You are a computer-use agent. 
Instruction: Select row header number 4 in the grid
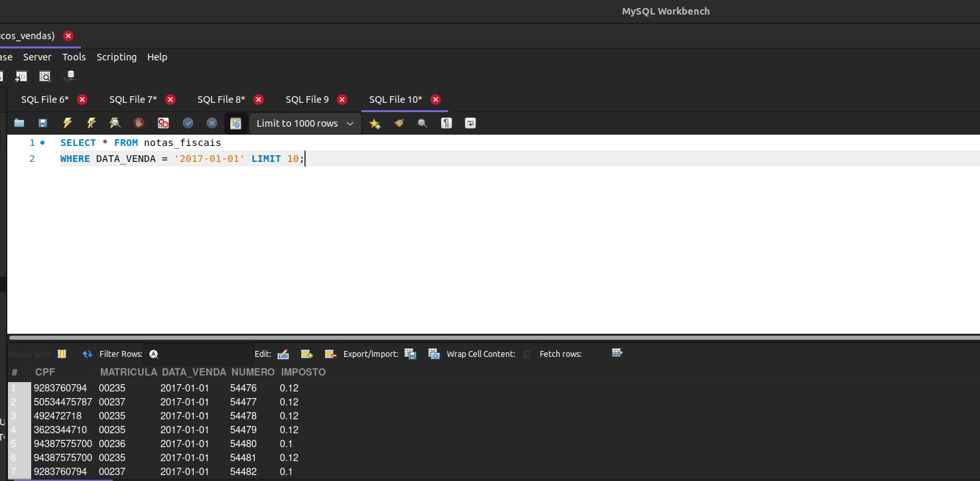click(x=19, y=430)
